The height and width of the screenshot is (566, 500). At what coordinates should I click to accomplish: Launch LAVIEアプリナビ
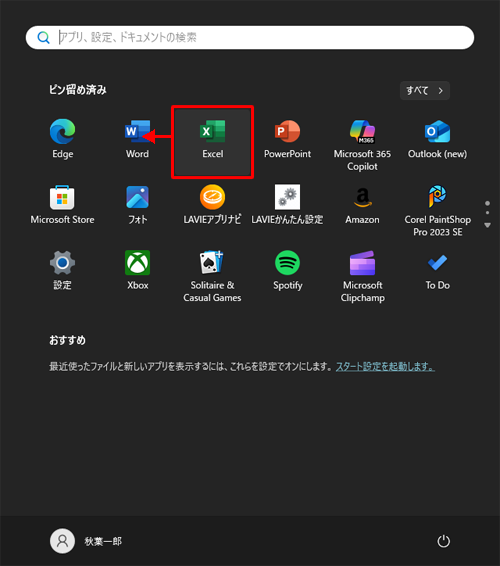coord(212,205)
